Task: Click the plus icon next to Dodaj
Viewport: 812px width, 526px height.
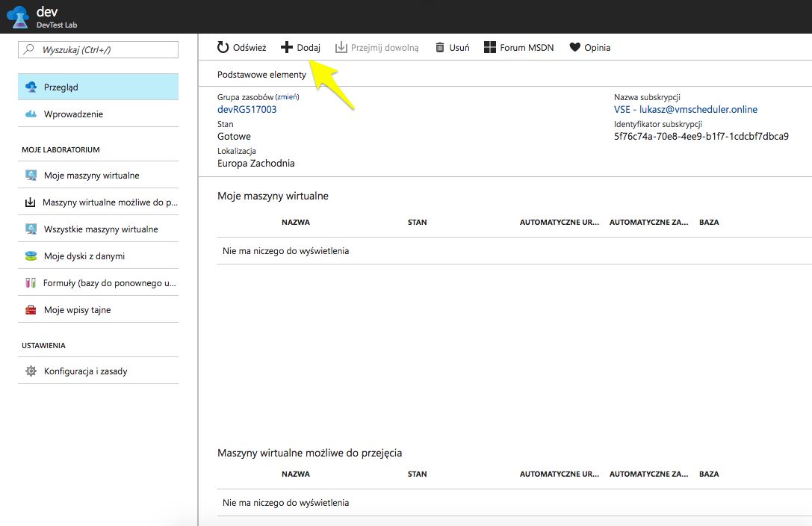Action: [x=286, y=47]
